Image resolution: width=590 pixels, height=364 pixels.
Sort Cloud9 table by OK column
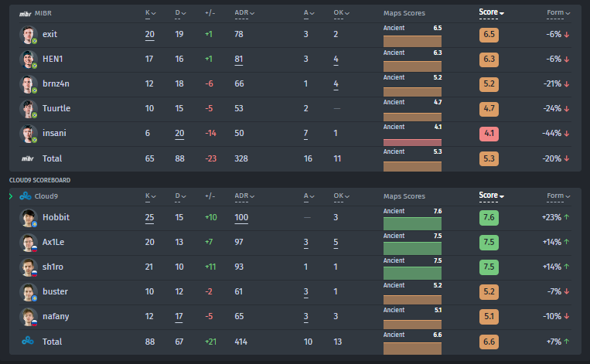pyautogui.click(x=341, y=196)
